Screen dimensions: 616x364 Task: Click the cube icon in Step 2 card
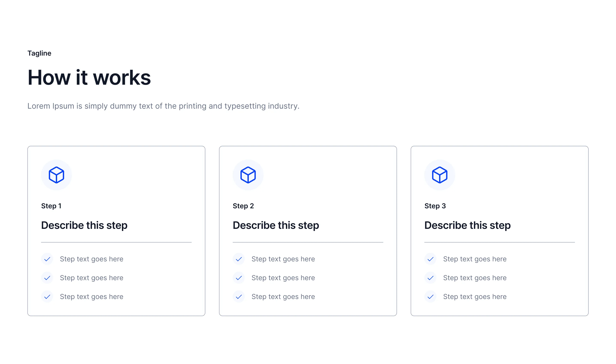(248, 175)
